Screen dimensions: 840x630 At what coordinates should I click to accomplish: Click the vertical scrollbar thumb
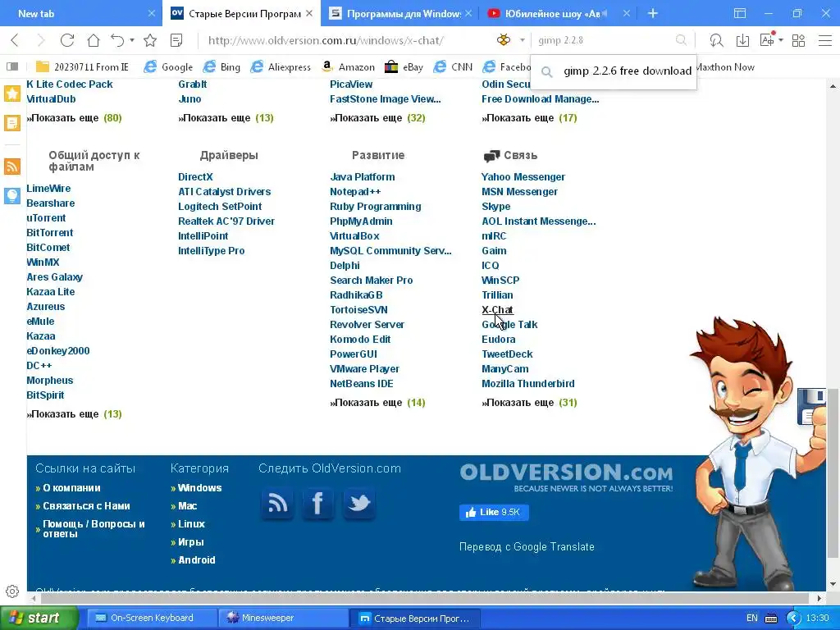(x=833, y=474)
